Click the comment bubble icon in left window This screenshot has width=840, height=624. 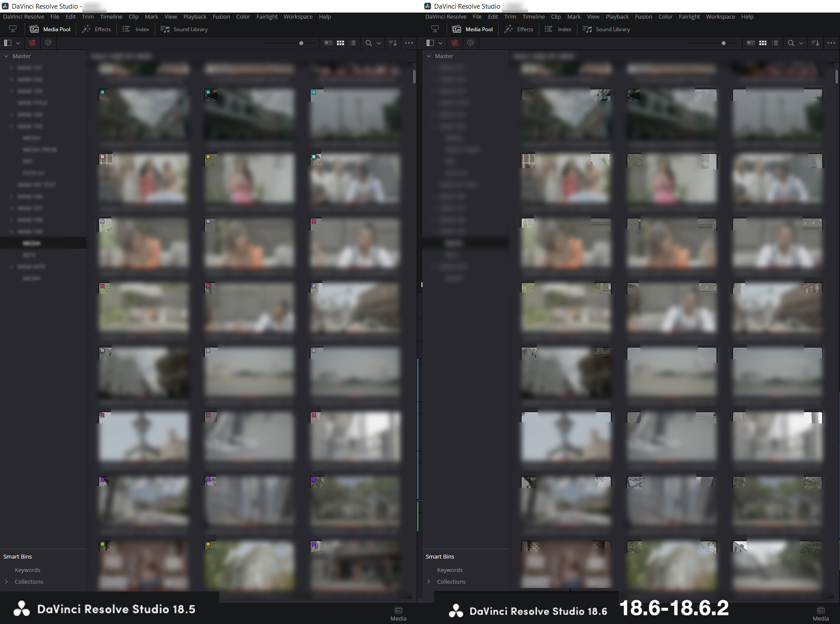48,43
